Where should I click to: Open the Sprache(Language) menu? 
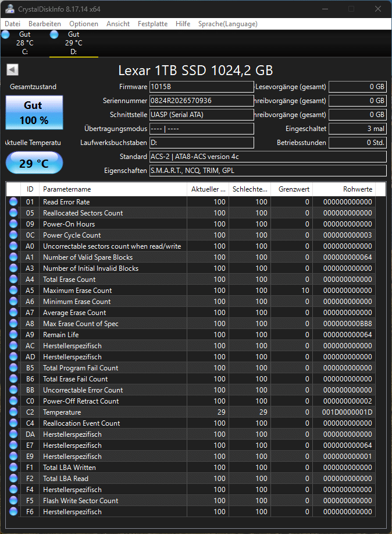pos(227,24)
